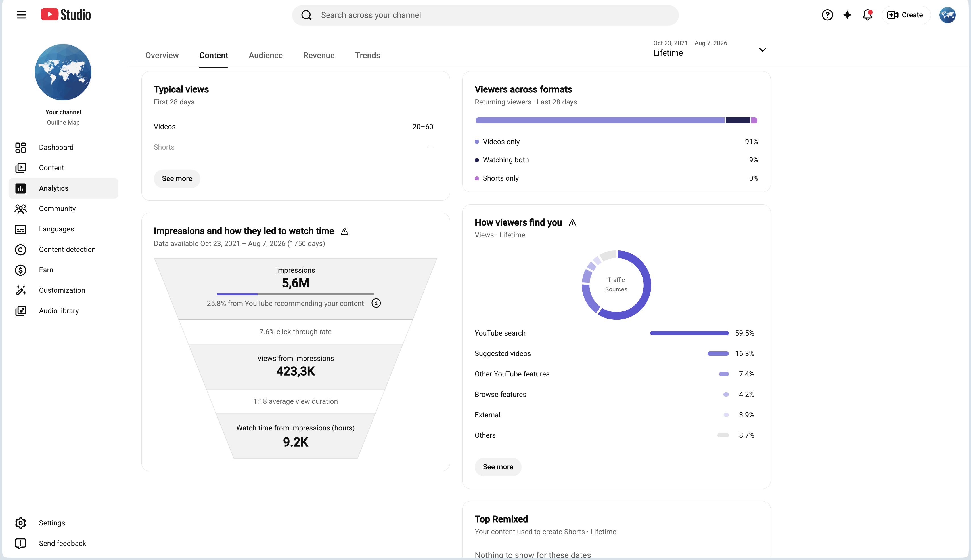
Task: Click See more under Typical views
Action: tap(177, 178)
